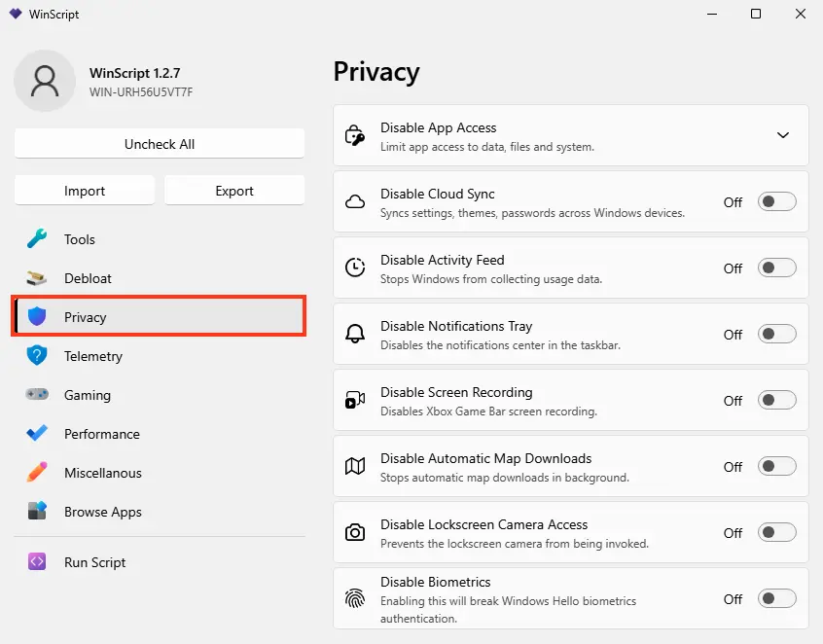Click the Browse Apps icon
The width and height of the screenshot is (823, 644).
[x=37, y=511]
